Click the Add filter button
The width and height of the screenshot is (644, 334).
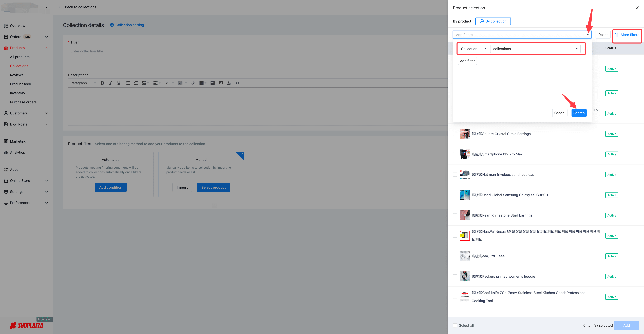[x=467, y=61]
